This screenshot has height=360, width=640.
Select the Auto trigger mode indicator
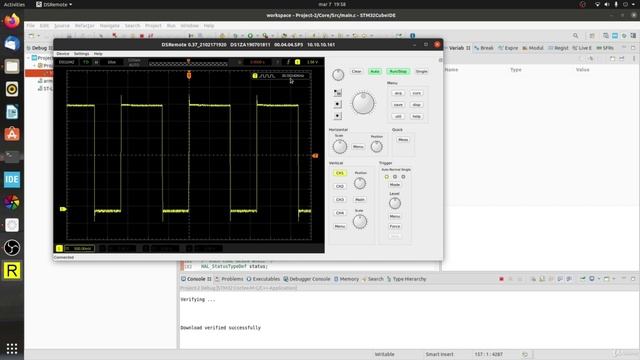coord(387,177)
